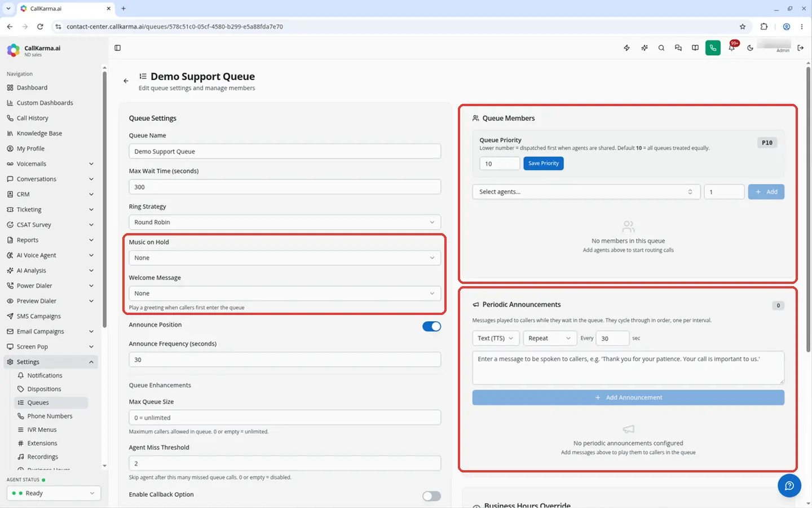This screenshot has width=812, height=508.
Task: Open search with the magnifier icon
Action: [x=661, y=48]
